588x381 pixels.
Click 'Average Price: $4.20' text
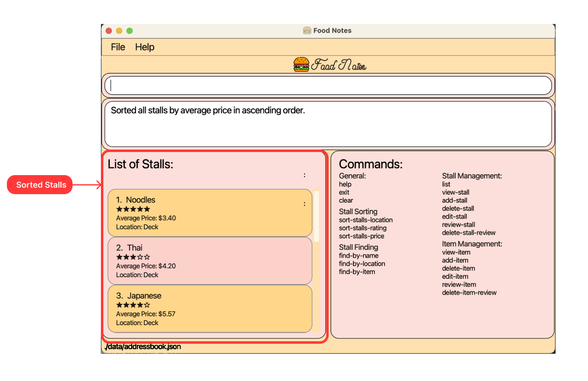146,266
